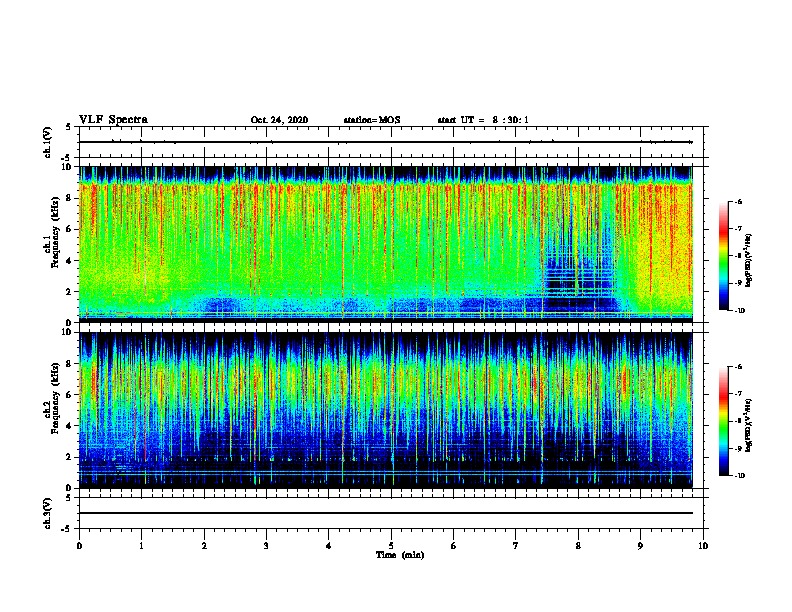Viewport: 792px width, 612px height.
Task: Click the 10 minute tick on time axis
Action: click(703, 546)
